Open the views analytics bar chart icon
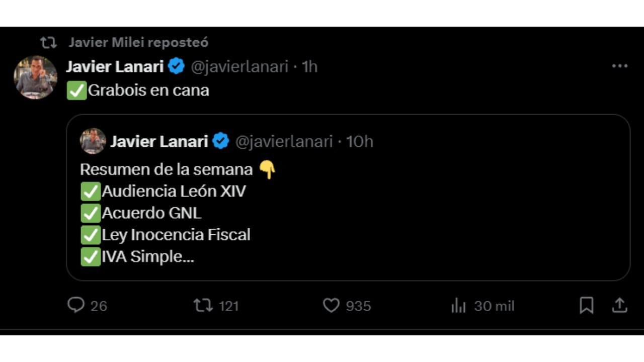 pyautogui.click(x=459, y=306)
